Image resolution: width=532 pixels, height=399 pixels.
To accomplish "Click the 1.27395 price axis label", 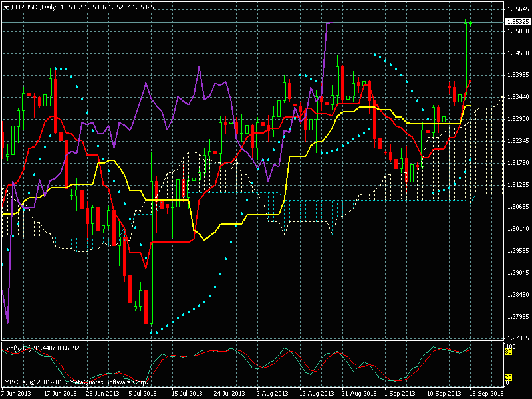I will click(517, 317).
